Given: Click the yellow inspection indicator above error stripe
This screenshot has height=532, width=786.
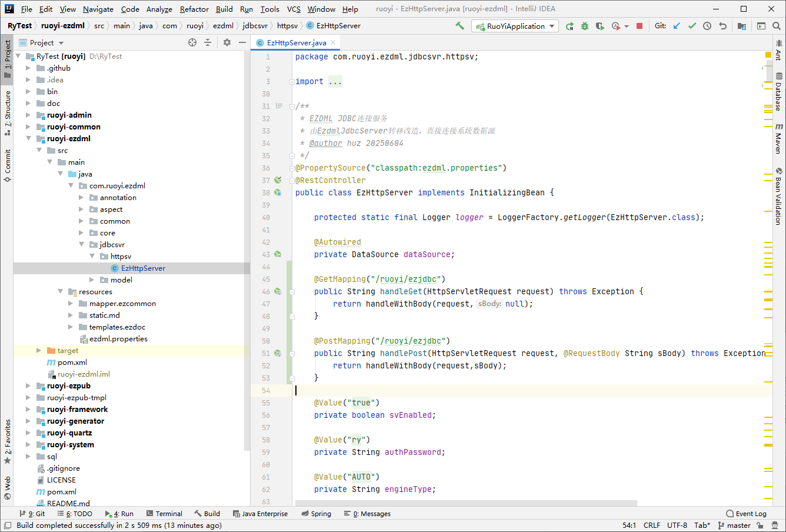Looking at the screenshot, I should coord(768,55).
